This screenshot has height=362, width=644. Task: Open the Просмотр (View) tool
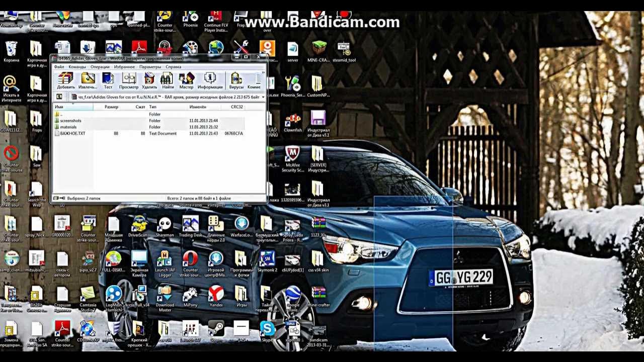point(129,81)
